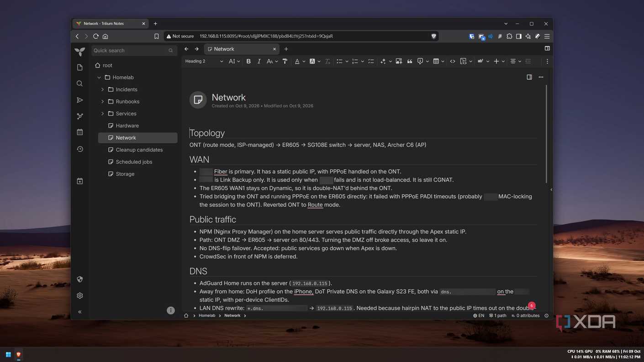Open the text alignment dropdown
644x362 pixels.
(515, 61)
